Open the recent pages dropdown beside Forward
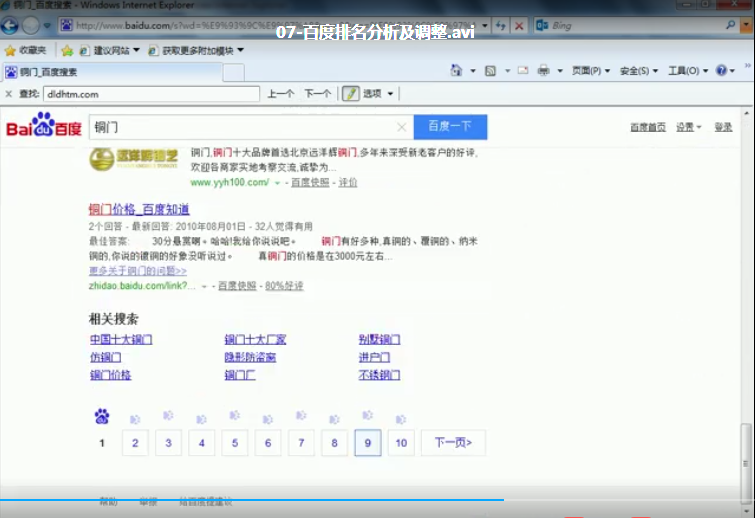The width and height of the screenshot is (755, 518). point(47,26)
